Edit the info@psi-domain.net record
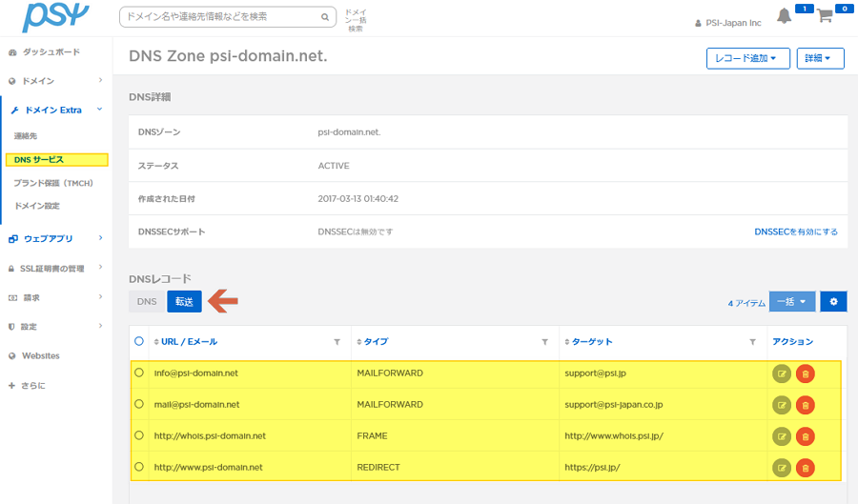Screen dimensions: 858x504 pos(782,373)
